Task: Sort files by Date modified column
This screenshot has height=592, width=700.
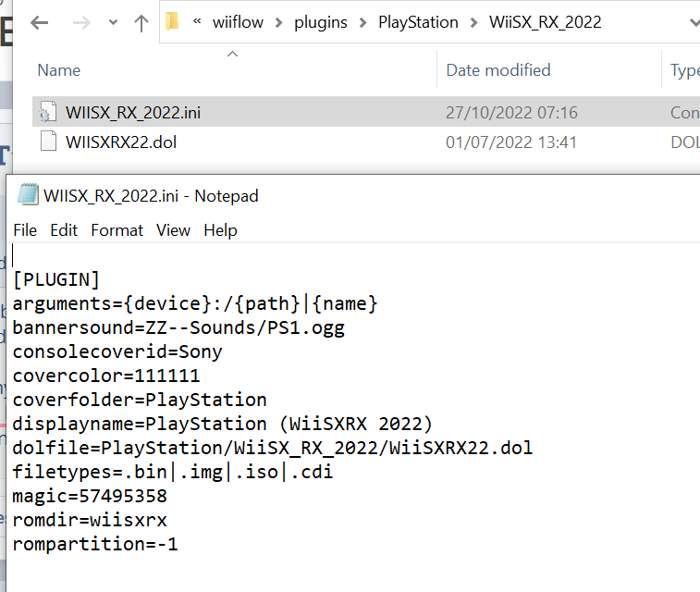Action: [x=498, y=70]
